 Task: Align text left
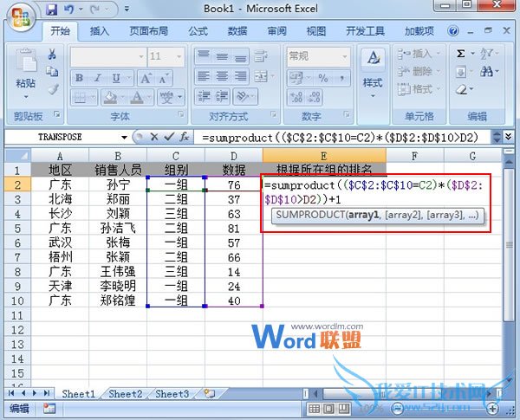(x=204, y=76)
